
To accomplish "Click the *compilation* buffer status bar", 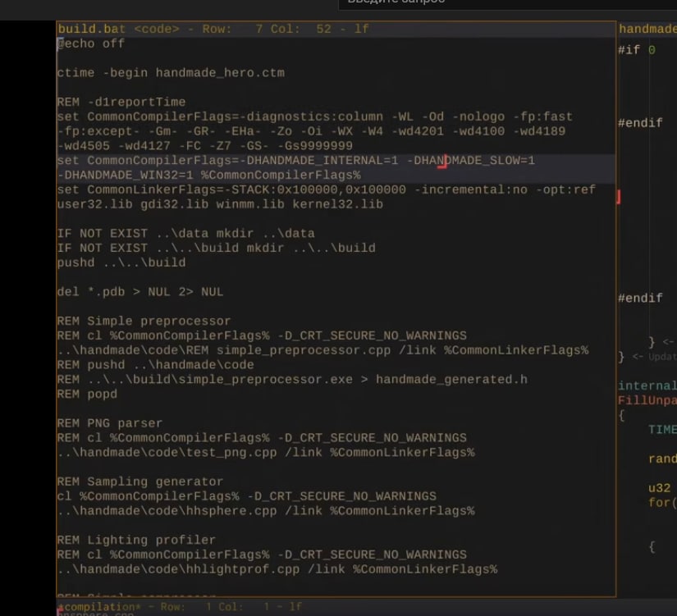I will coord(336,606).
